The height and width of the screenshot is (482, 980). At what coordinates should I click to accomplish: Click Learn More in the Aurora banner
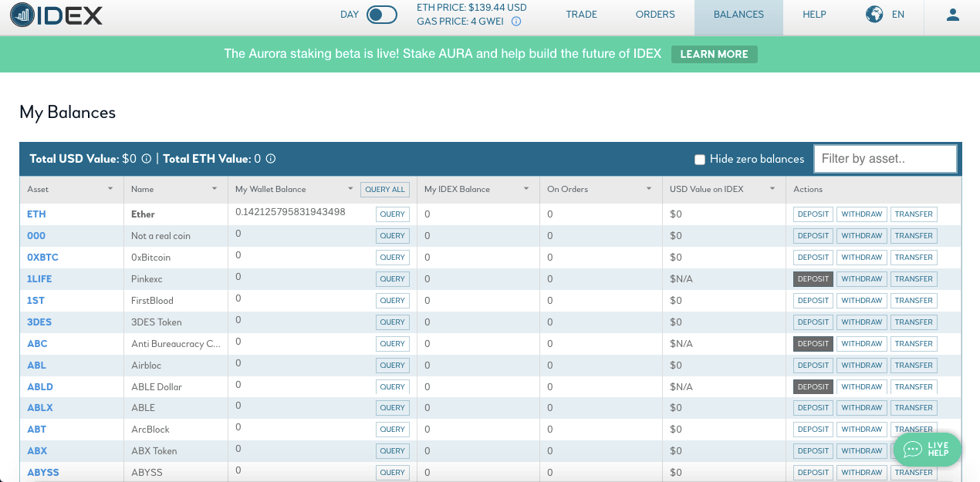pos(715,54)
